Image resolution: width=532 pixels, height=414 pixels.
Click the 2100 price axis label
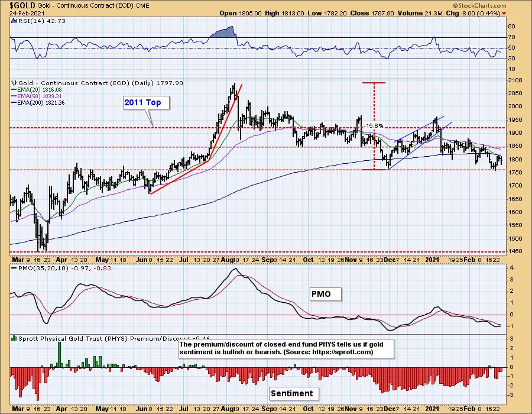(x=515, y=80)
